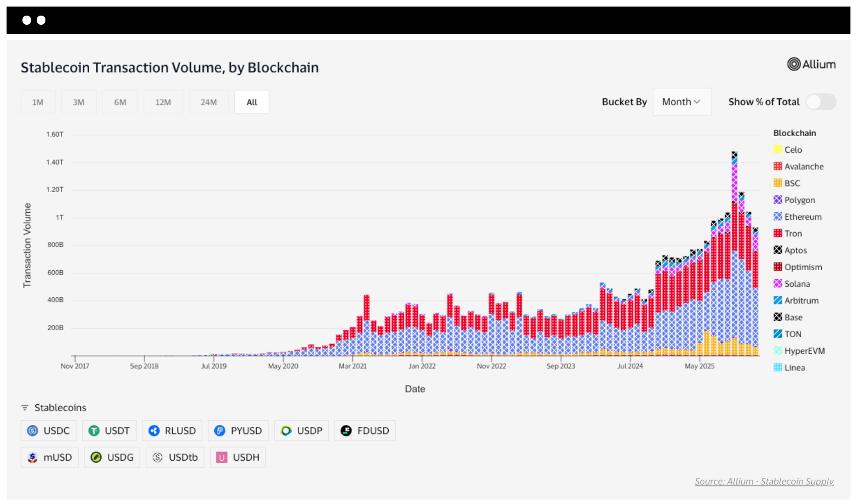Click the Aptos legend color swatch
This screenshot has width=857, height=504.
click(778, 250)
